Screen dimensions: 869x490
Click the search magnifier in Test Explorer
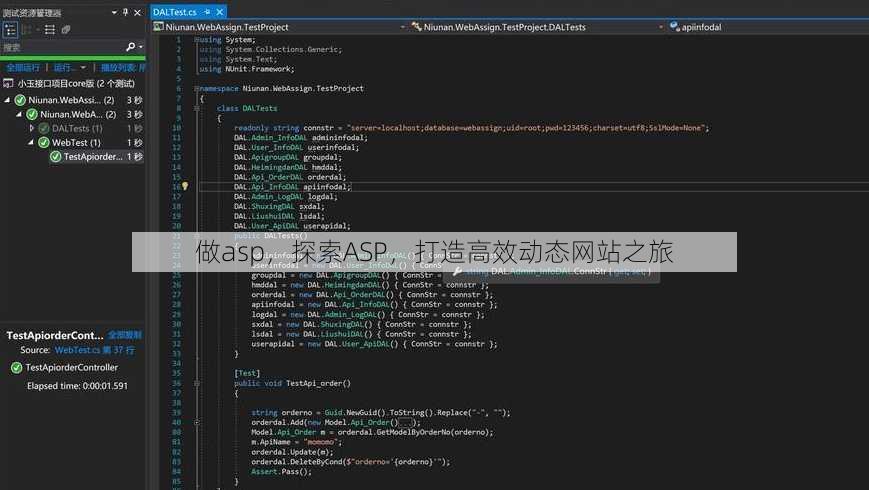130,47
